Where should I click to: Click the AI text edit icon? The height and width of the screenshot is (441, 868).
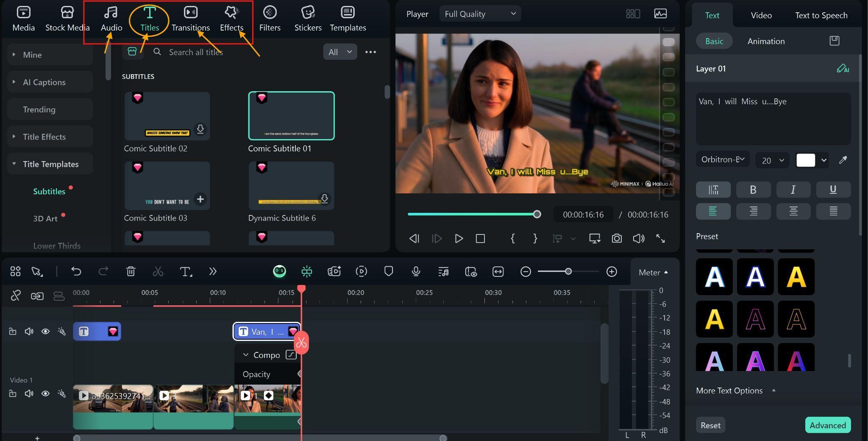click(843, 68)
